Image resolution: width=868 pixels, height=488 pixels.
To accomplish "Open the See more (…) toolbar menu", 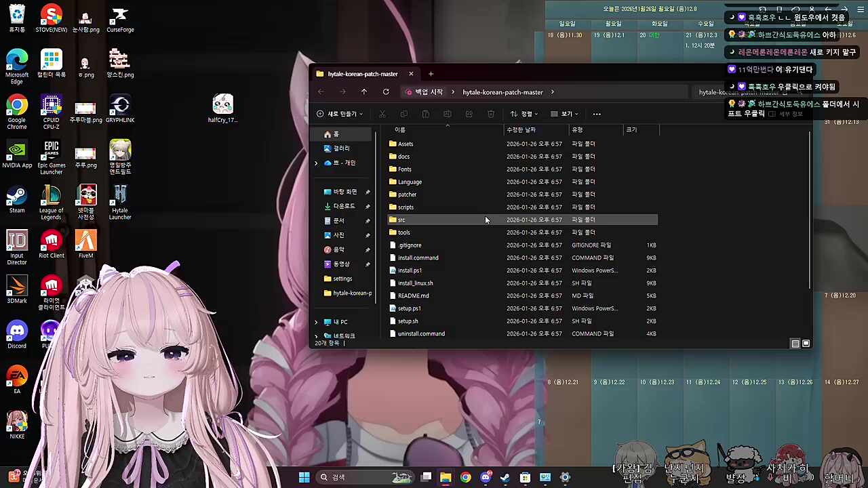I will click(x=597, y=114).
